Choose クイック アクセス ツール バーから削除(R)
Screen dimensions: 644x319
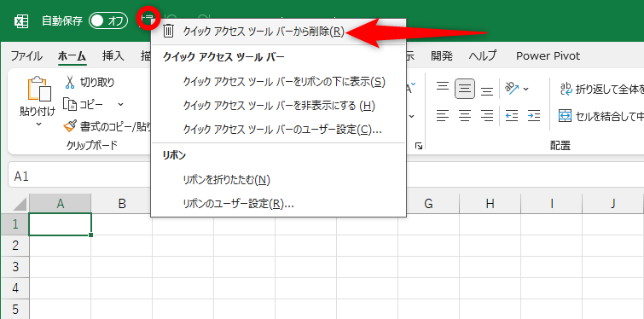(x=278, y=32)
